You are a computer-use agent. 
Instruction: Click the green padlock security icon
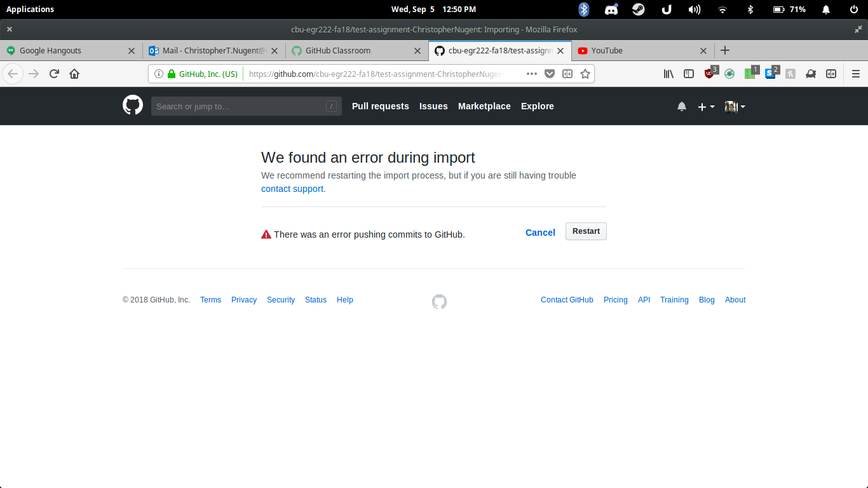pyautogui.click(x=172, y=74)
